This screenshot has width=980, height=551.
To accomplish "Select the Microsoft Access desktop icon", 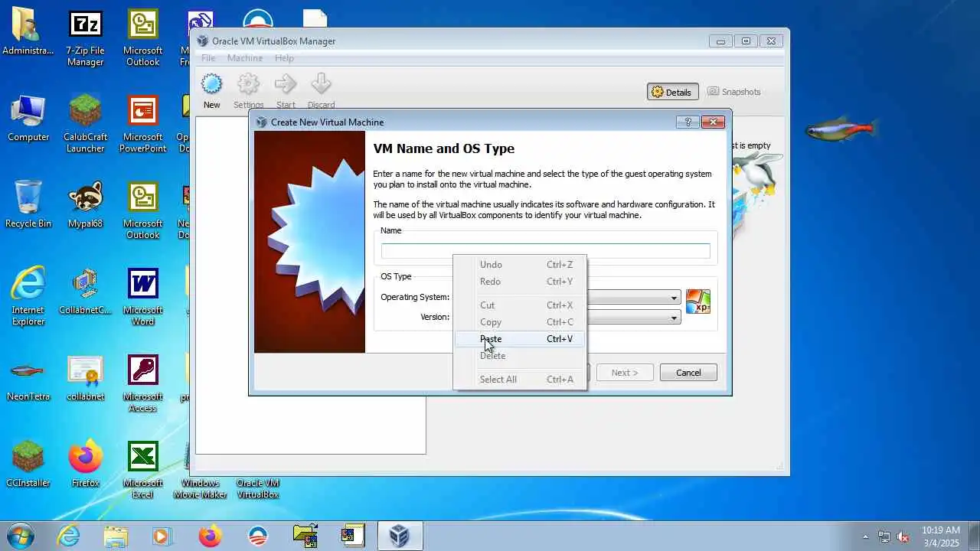I will 142,383.
